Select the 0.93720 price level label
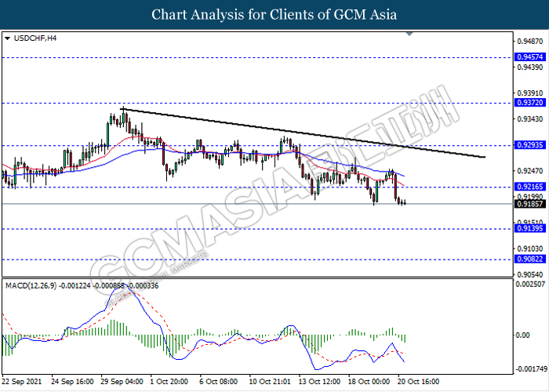Screen dimensions: 549x392 [530, 103]
